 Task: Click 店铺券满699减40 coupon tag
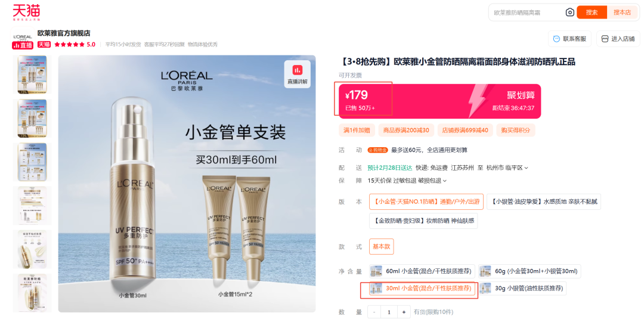coord(465,131)
